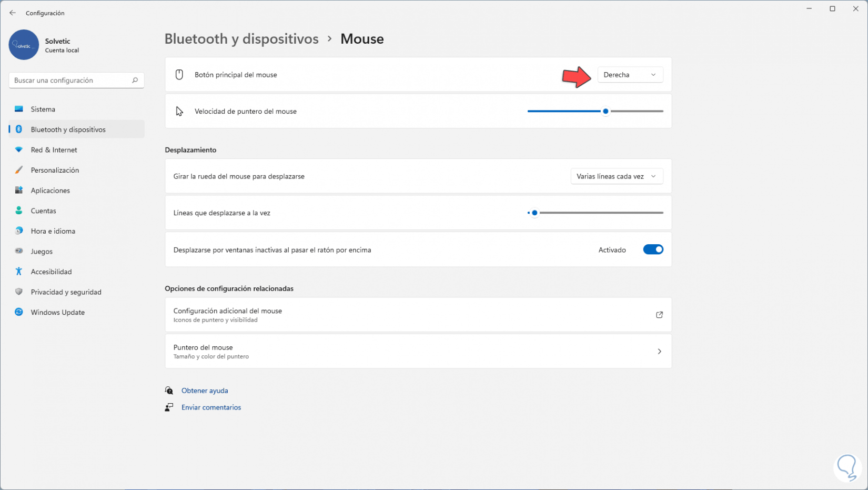Screen dimensions: 868x490
Task: Expand the Varias líneas cada vez dropdown
Action: click(617, 176)
